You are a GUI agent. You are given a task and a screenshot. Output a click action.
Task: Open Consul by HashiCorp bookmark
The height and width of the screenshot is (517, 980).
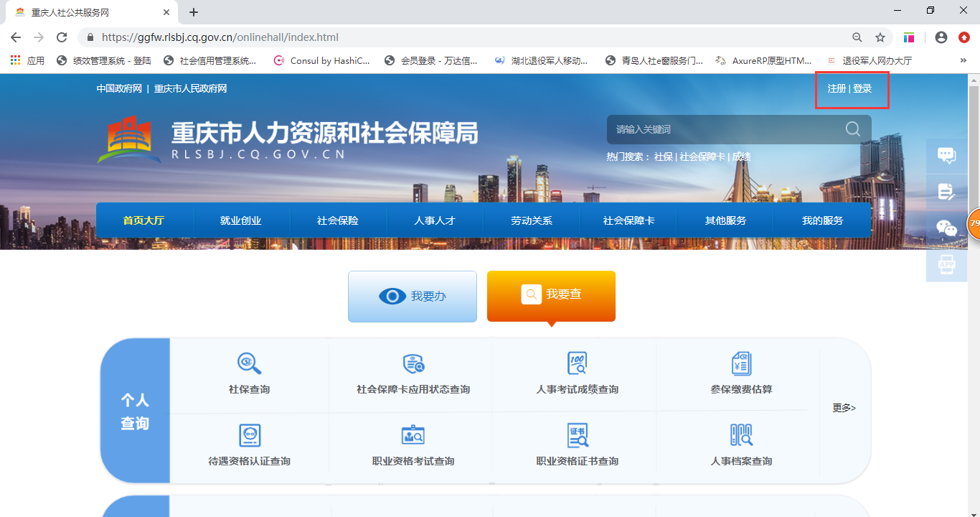[322, 61]
